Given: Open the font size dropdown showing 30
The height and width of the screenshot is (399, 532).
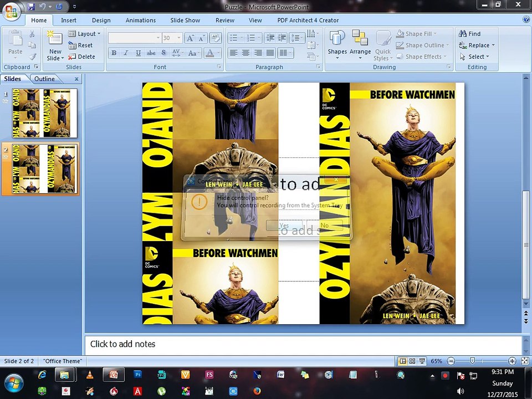Looking at the screenshot, I should point(179,38).
